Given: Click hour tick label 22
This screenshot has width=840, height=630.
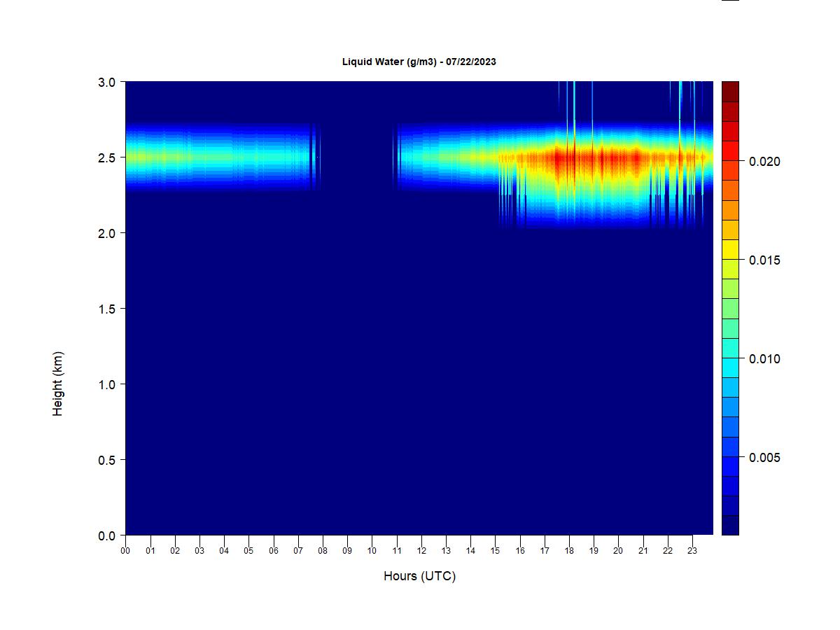Looking at the screenshot, I should [667, 551].
